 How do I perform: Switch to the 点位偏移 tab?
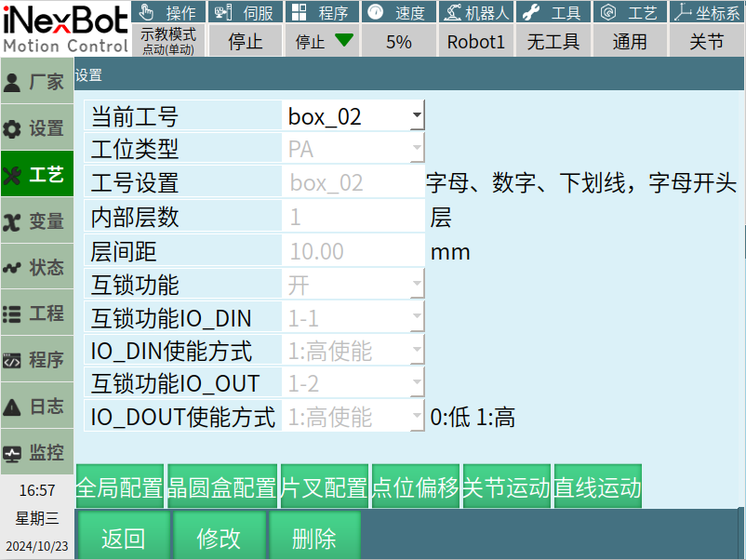[415, 487]
